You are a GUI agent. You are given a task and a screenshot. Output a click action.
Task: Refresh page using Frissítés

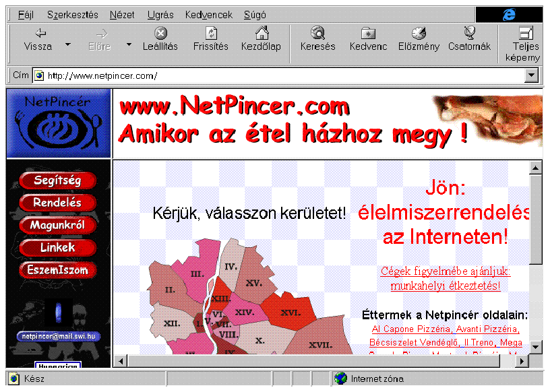pos(211,39)
